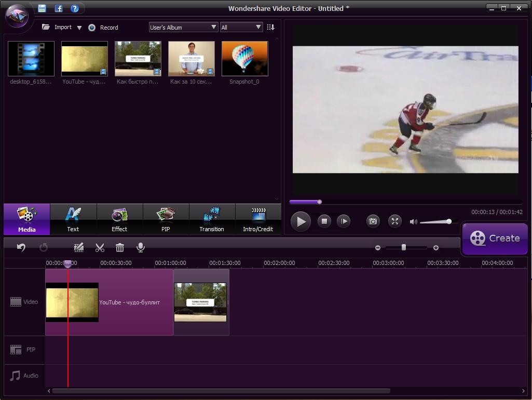Viewport: 532px width, 400px height.
Task: Split clip with the scissors tool
Action: [x=100, y=248]
